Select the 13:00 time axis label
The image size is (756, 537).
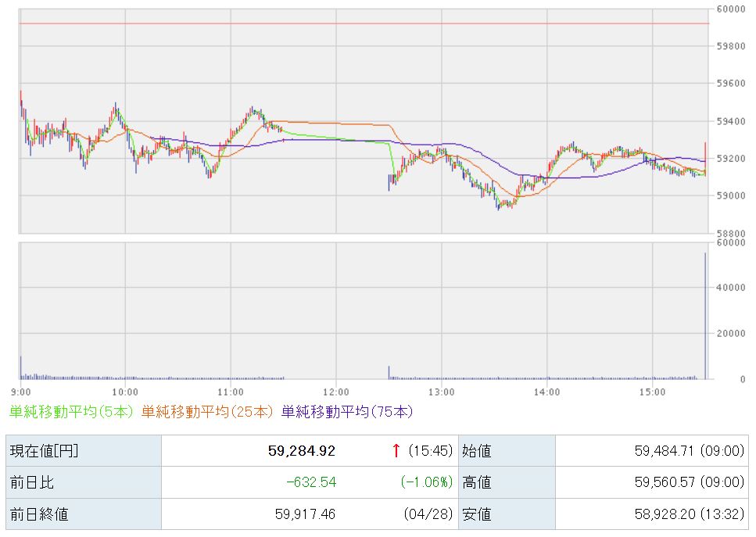pyautogui.click(x=441, y=391)
